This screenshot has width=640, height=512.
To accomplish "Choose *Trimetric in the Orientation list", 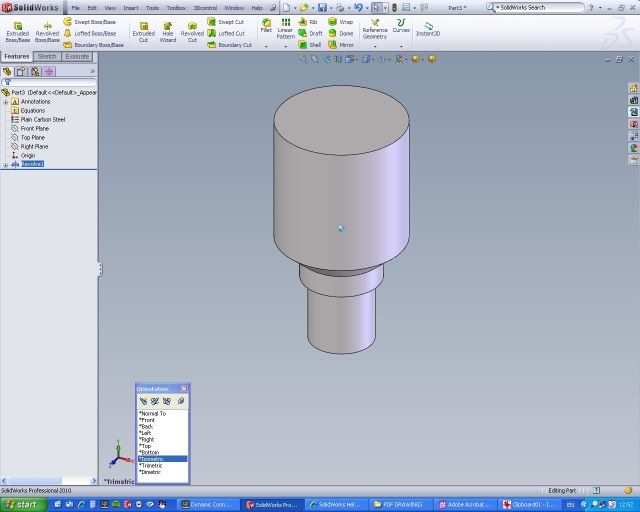I will (x=152, y=465).
